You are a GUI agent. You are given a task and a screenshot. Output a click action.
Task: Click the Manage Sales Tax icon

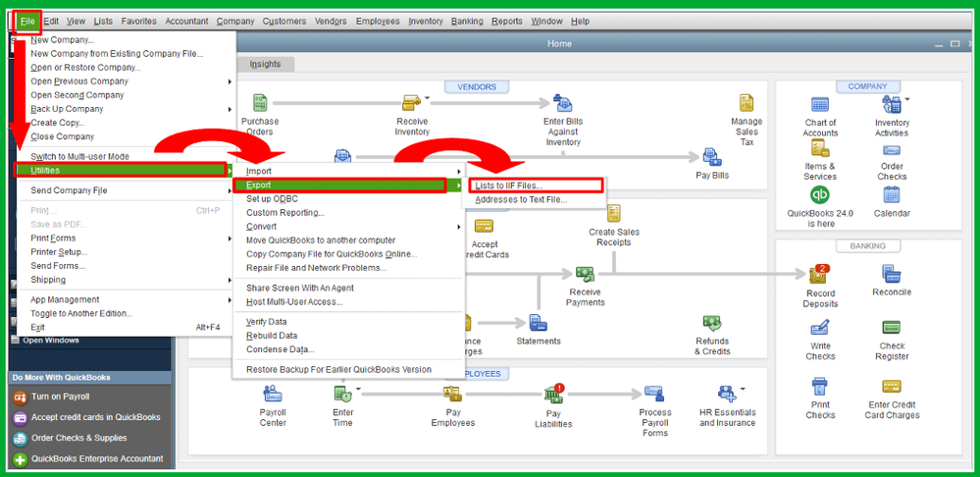pos(747,103)
